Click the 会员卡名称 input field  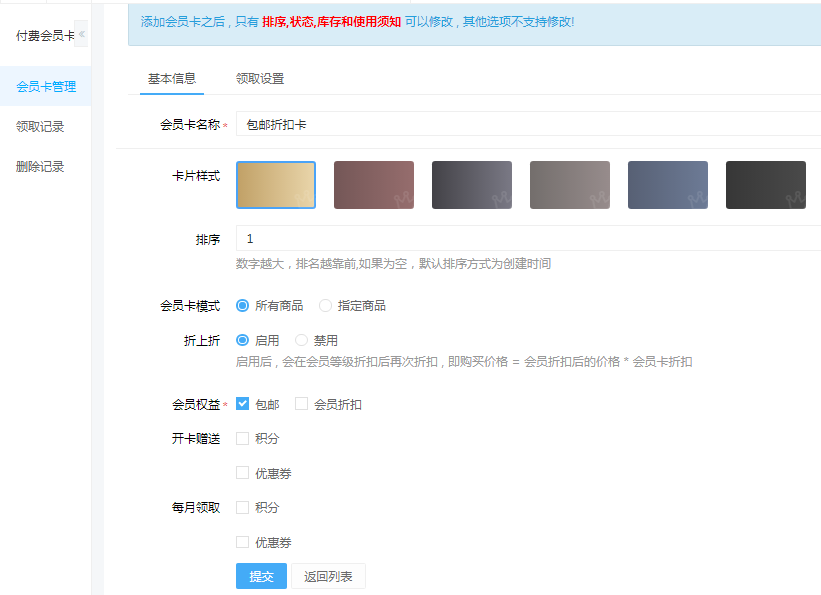pyautogui.click(x=528, y=124)
